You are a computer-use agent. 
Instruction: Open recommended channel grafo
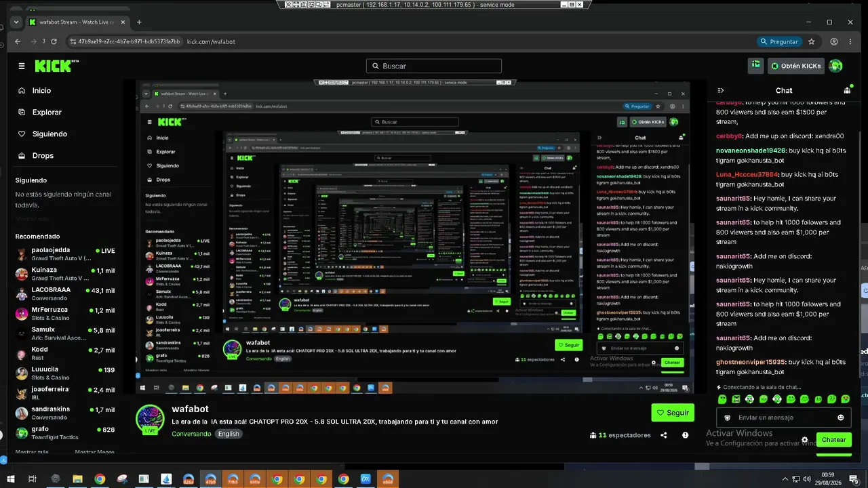point(65,433)
